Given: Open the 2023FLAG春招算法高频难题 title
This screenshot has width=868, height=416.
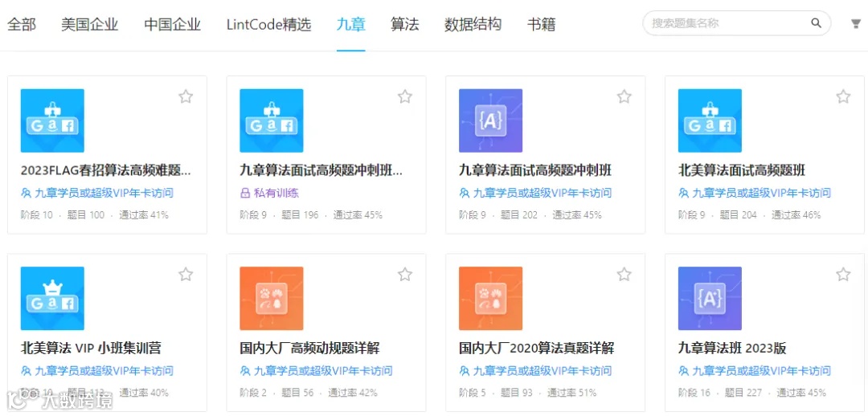Looking at the screenshot, I should pos(106,169).
